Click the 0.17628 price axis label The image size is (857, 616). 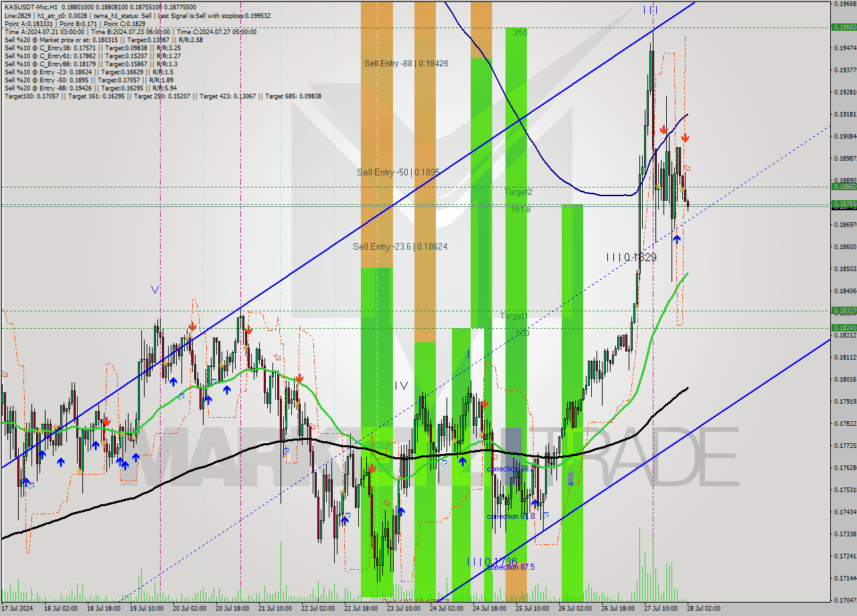pos(845,467)
